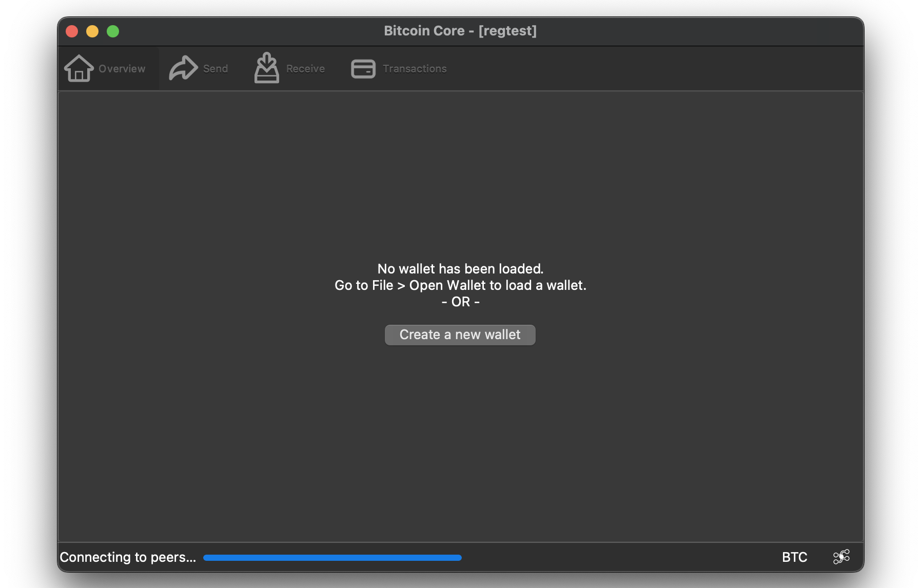Switch to the Send label

point(215,69)
